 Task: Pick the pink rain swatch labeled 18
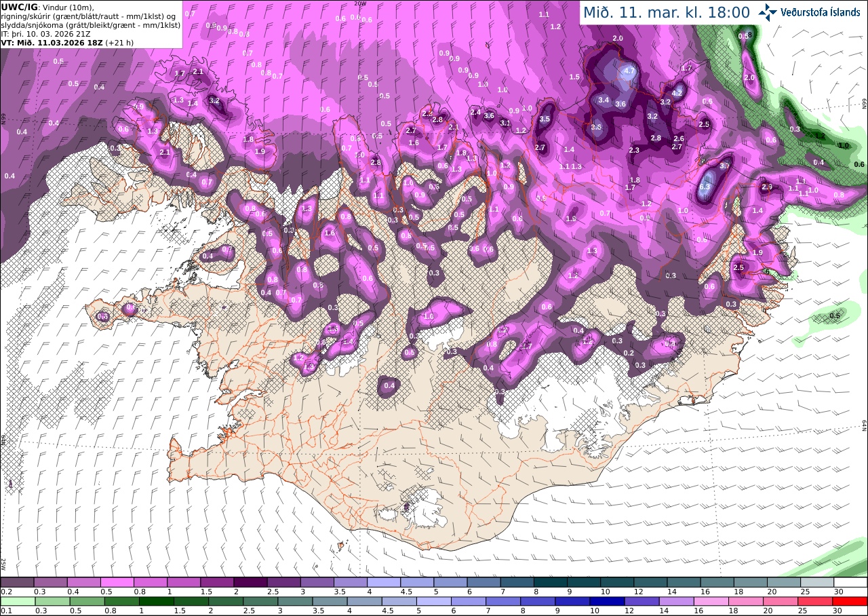coord(747,601)
